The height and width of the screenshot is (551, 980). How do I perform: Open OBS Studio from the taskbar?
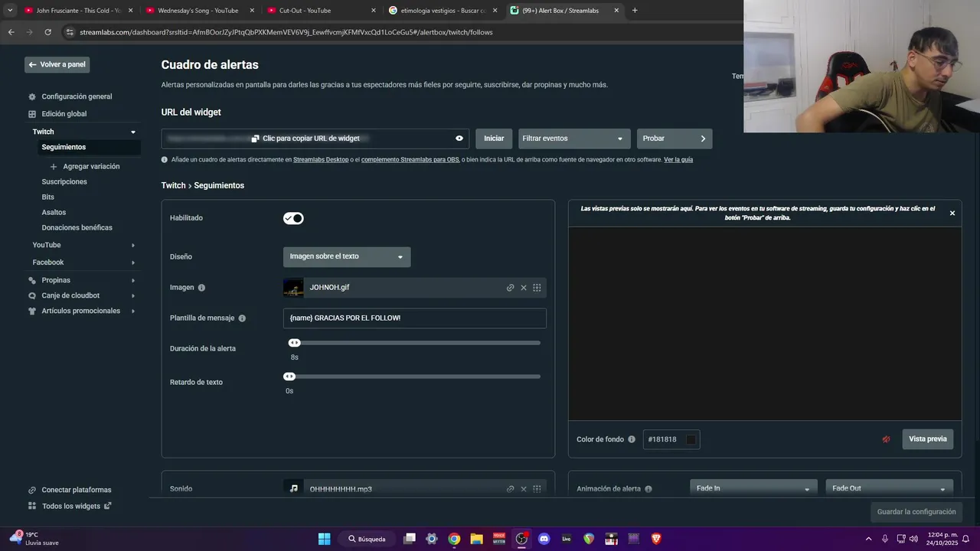click(x=521, y=539)
